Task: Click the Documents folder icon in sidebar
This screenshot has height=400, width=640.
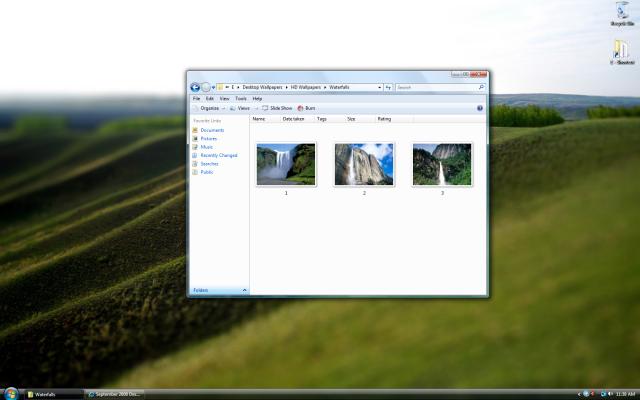Action: coord(195,130)
